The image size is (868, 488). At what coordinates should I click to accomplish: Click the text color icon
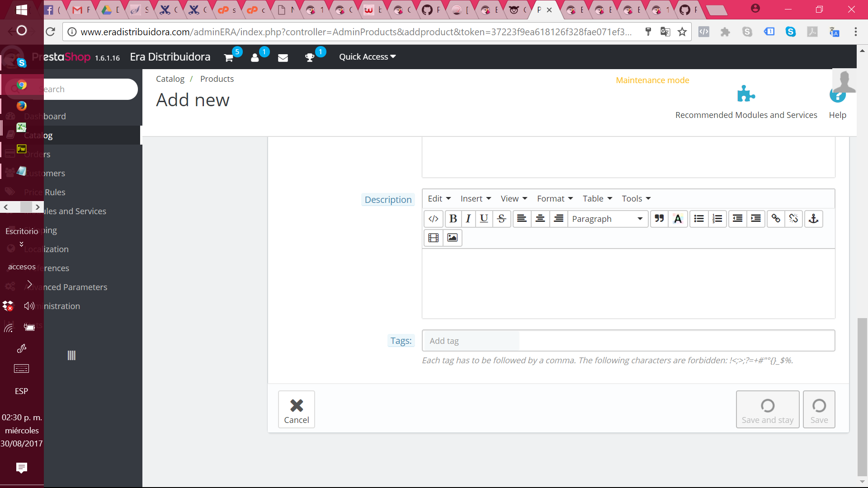point(678,219)
